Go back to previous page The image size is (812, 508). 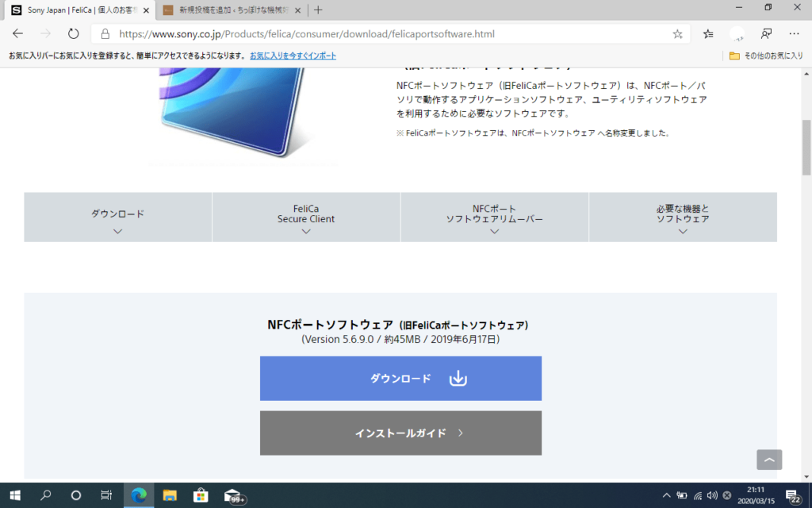coord(17,33)
